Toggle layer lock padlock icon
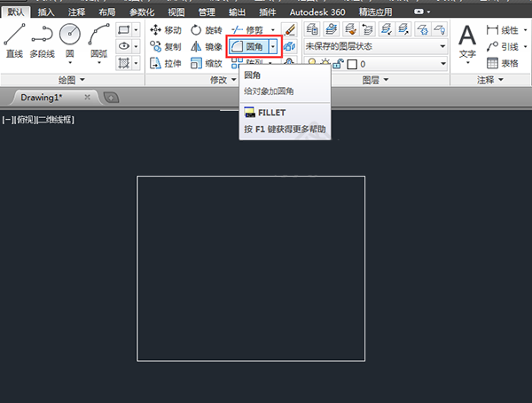 coord(338,64)
